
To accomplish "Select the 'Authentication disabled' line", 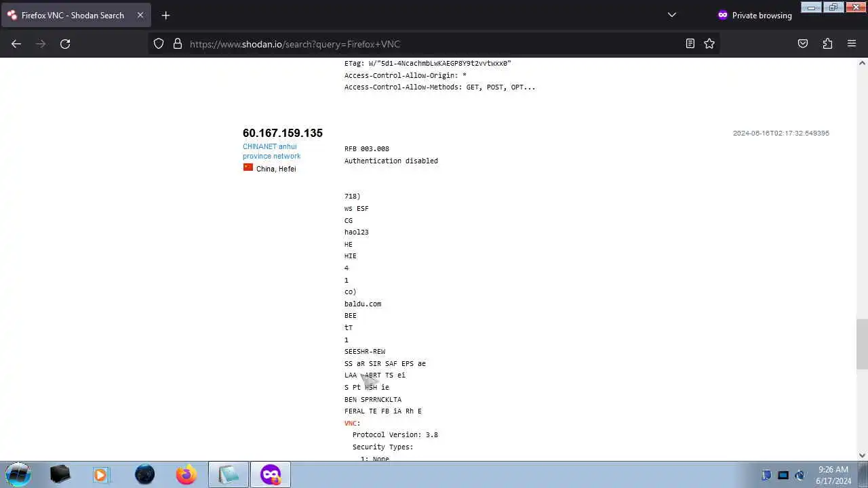I will (x=391, y=161).
